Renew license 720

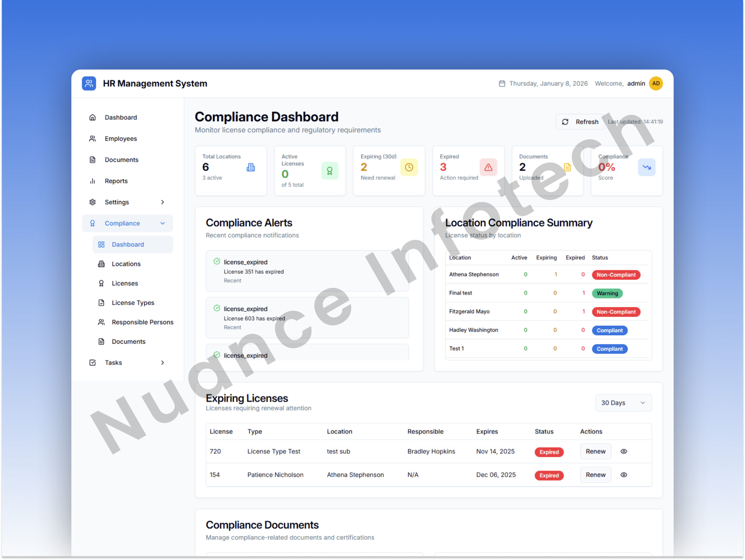[x=595, y=451]
